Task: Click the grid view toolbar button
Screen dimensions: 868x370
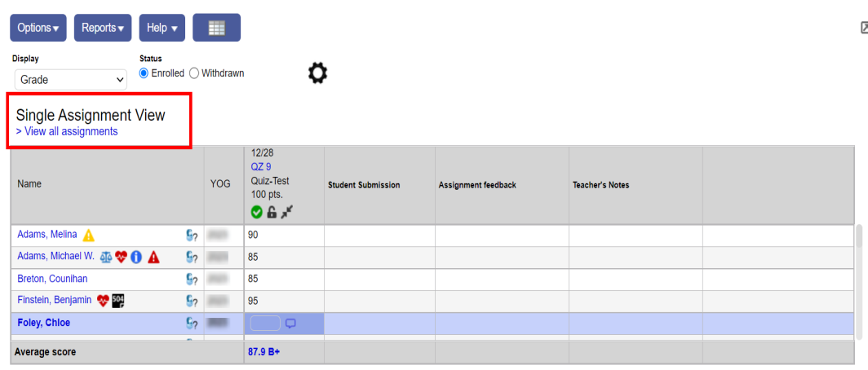Action: click(x=216, y=28)
